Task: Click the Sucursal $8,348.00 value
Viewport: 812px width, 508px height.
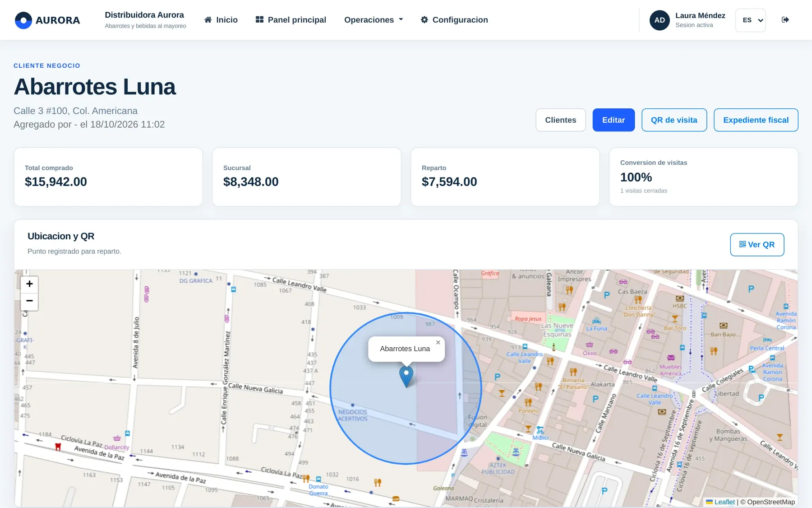Action: click(x=251, y=182)
